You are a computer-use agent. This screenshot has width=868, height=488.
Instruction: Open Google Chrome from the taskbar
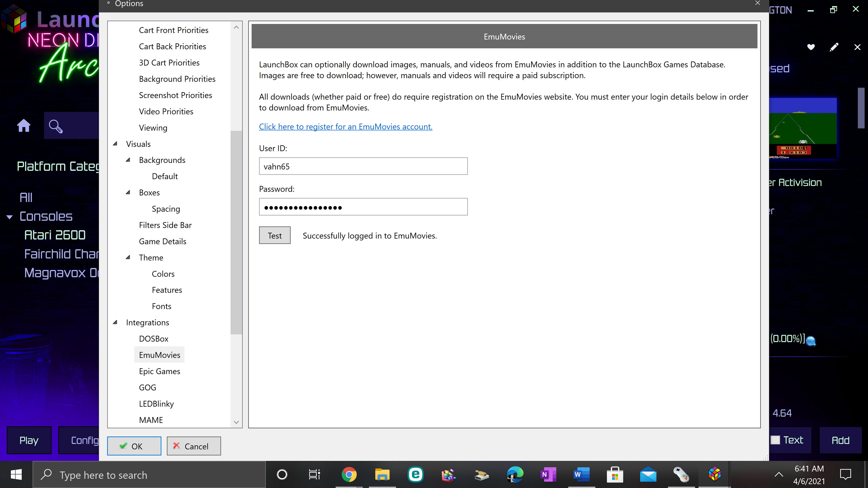349,475
